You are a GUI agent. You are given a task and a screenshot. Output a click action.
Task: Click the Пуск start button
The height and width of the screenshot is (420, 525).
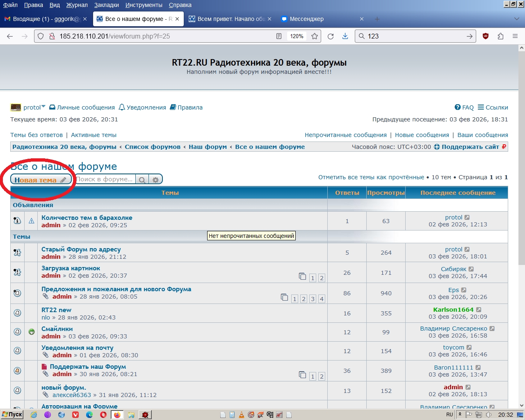tap(12, 414)
